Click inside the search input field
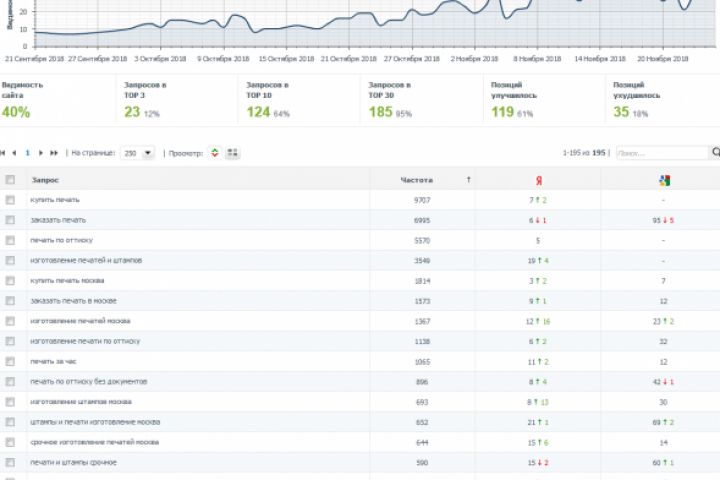 (x=662, y=153)
